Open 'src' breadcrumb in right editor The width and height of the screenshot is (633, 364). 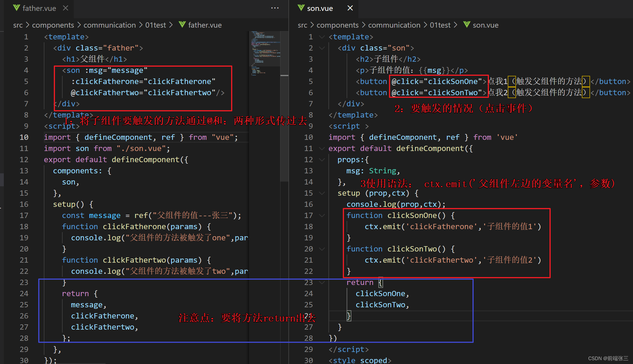click(303, 25)
